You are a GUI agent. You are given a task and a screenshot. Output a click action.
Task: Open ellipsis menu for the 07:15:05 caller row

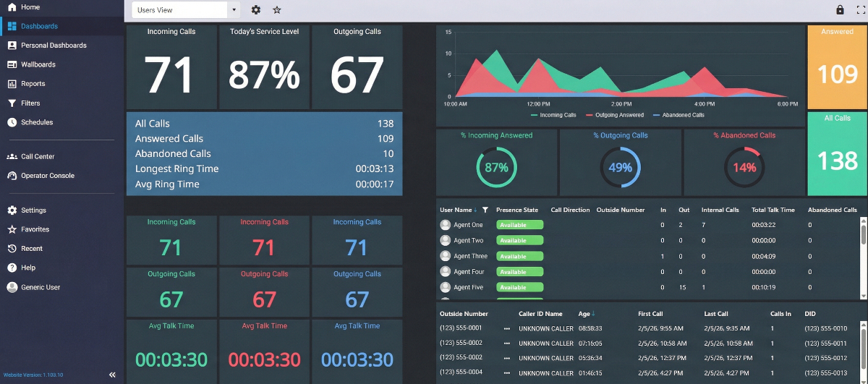click(x=507, y=344)
